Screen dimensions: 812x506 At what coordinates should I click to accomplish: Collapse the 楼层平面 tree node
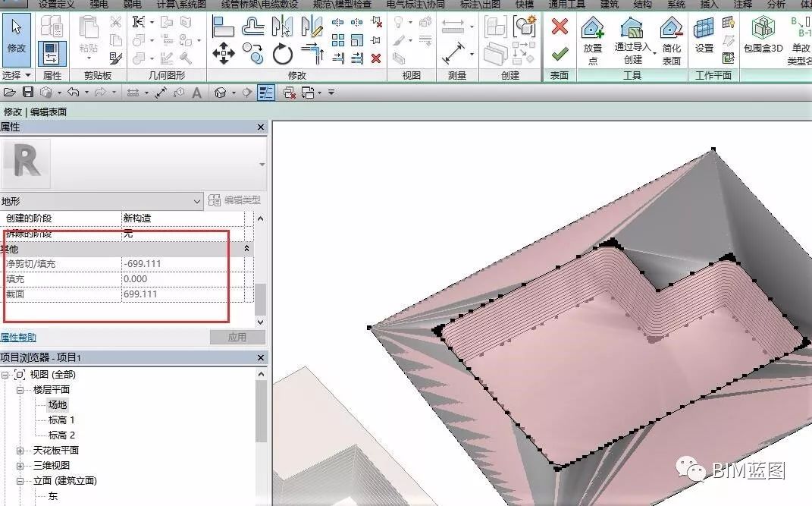point(20,390)
